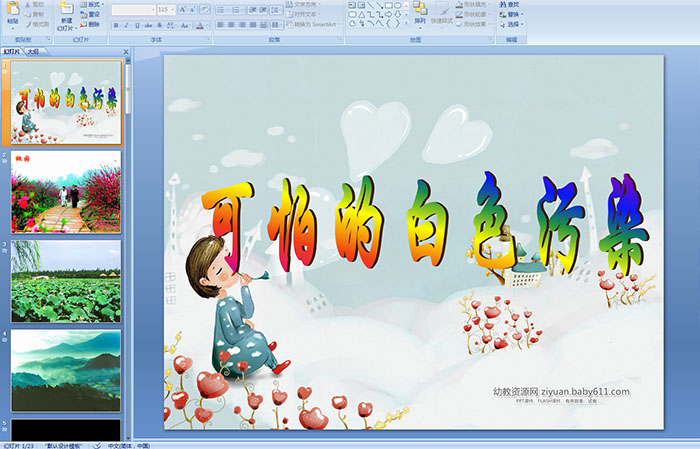Image resolution: width=700 pixels, height=449 pixels.
Task: Select the Arrow line shape in gallery
Action: point(380,5)
